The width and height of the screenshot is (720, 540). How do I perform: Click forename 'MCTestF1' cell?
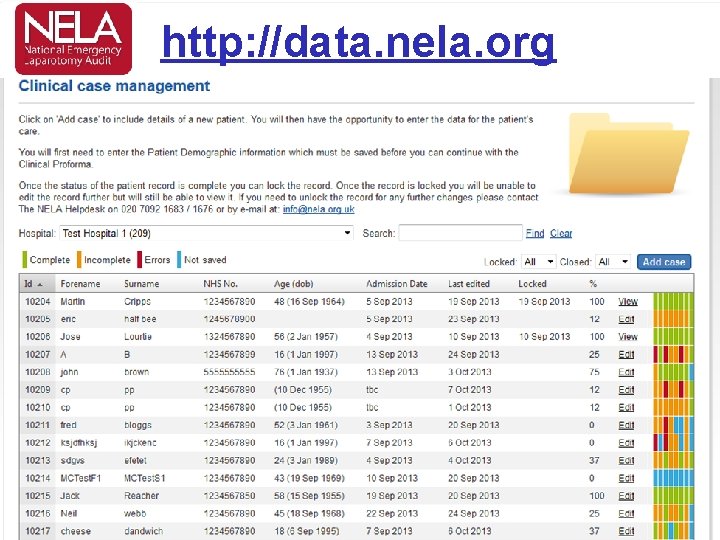tap(80, 478)
